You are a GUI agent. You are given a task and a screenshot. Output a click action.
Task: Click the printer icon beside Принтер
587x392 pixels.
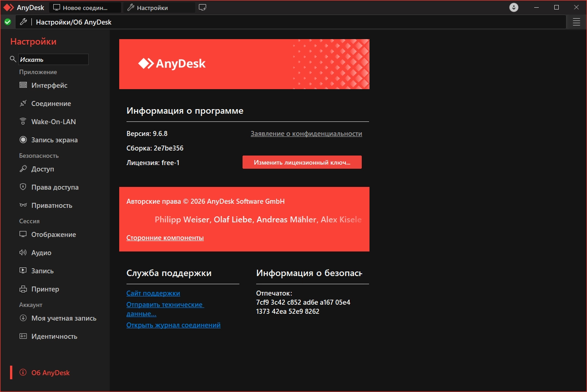(x=23, y=289)
